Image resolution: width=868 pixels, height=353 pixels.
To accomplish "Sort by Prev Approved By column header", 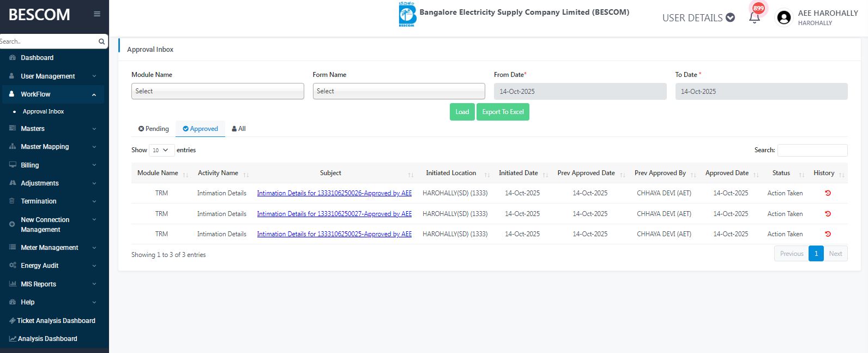I will tap(665, 173).
